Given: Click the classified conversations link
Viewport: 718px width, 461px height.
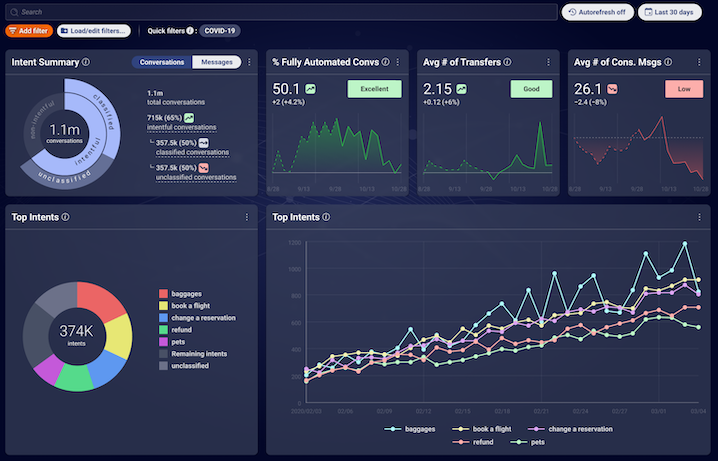Looking at the screenshot, I should (x=192, y=152).
